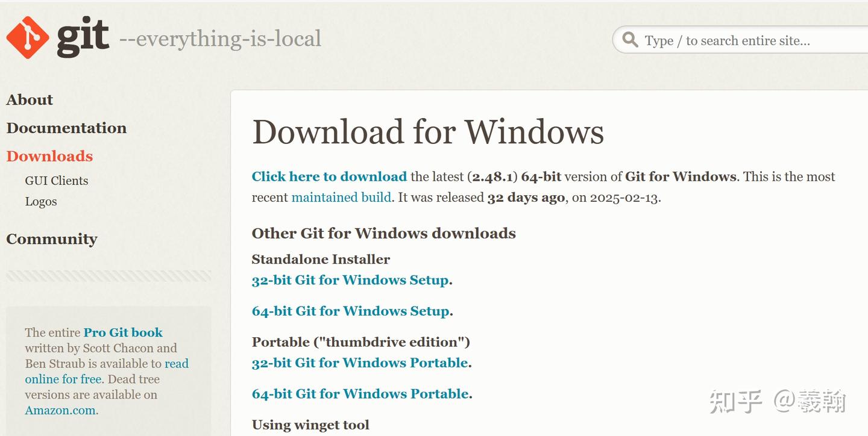Viewport: 868px width, 436px height.
Task: Click the magnifying glass search icon
Action: (x=629, y=40)
